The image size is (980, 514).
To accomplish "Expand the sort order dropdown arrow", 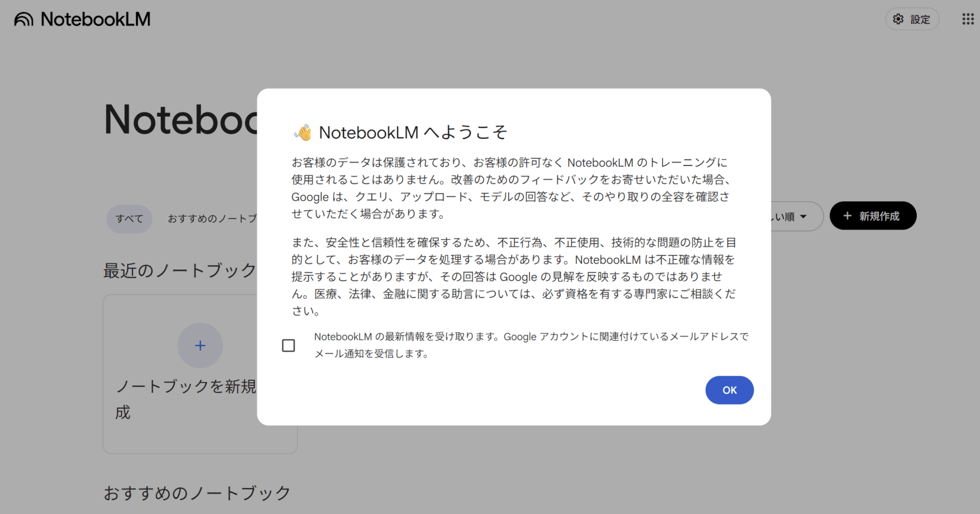I will pyautogui.click(x=803, y=217).
